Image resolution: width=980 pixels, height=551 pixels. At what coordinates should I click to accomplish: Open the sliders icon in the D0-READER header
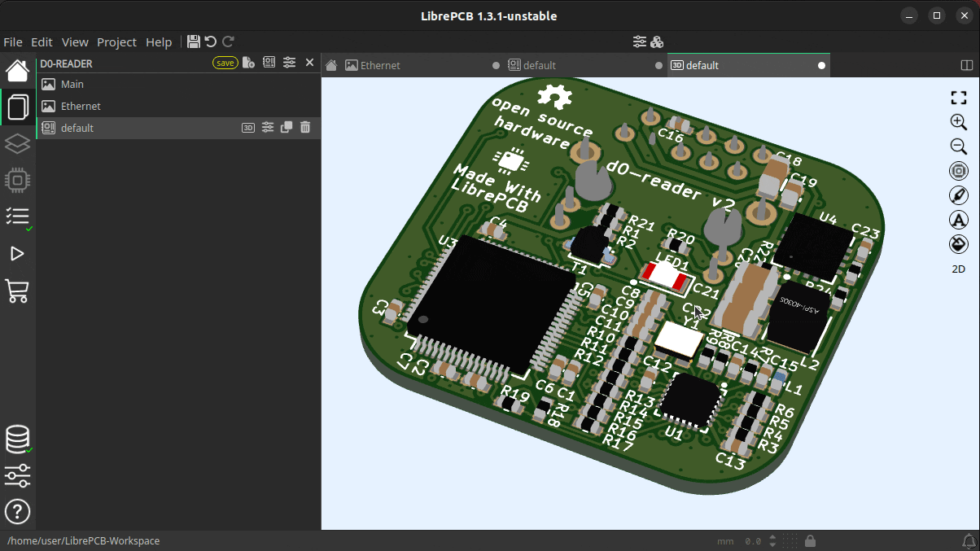[289, 63]
